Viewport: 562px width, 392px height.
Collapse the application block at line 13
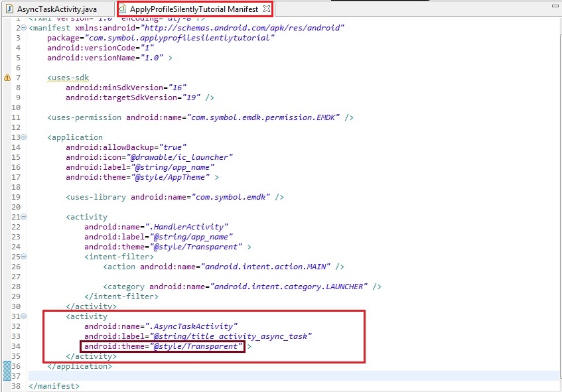click(x=24, y=137)
